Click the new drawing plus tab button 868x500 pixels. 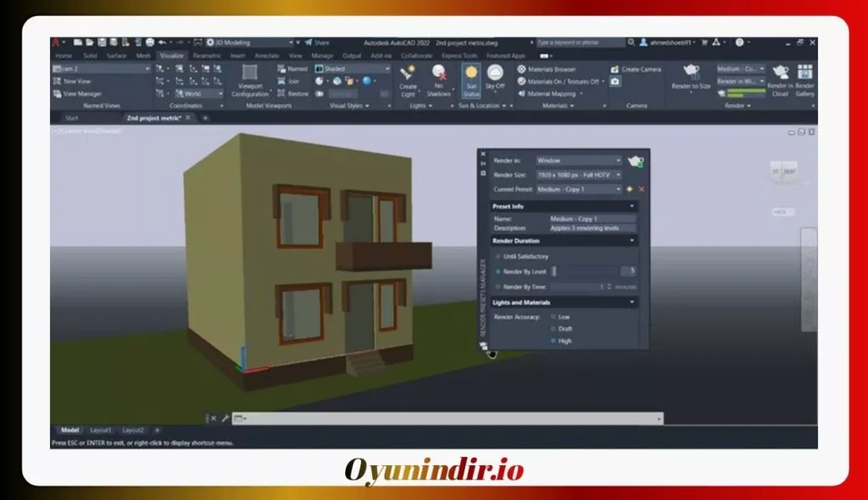205,118
